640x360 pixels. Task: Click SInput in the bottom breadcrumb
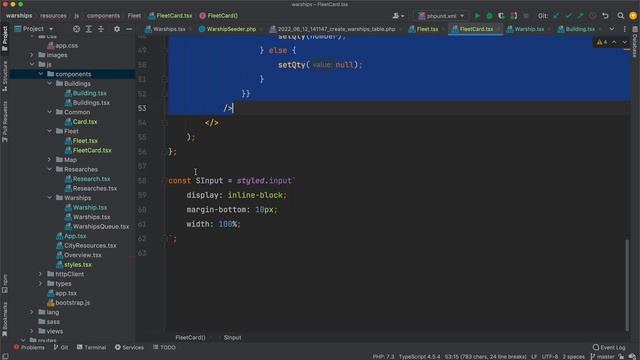(232, 338)
